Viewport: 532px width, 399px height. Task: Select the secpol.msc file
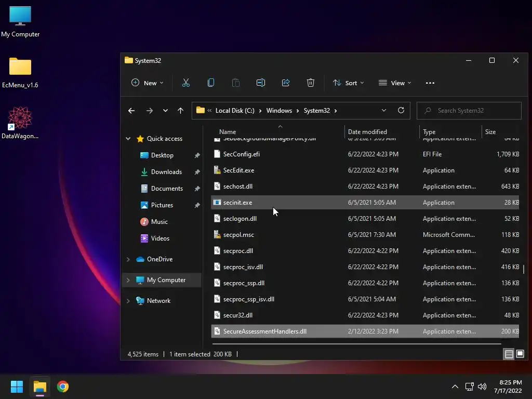(365, 235)
